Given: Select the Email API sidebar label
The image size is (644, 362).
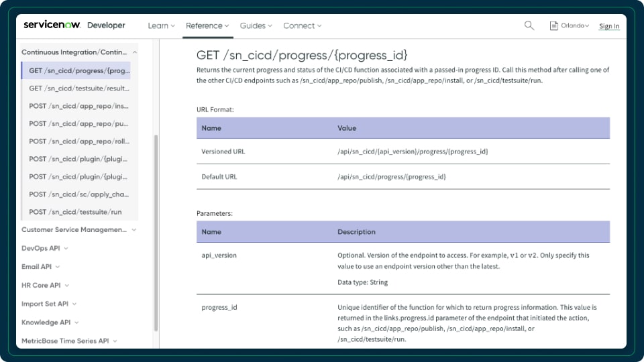Looking at the screenshot, I should click(36, 266).
